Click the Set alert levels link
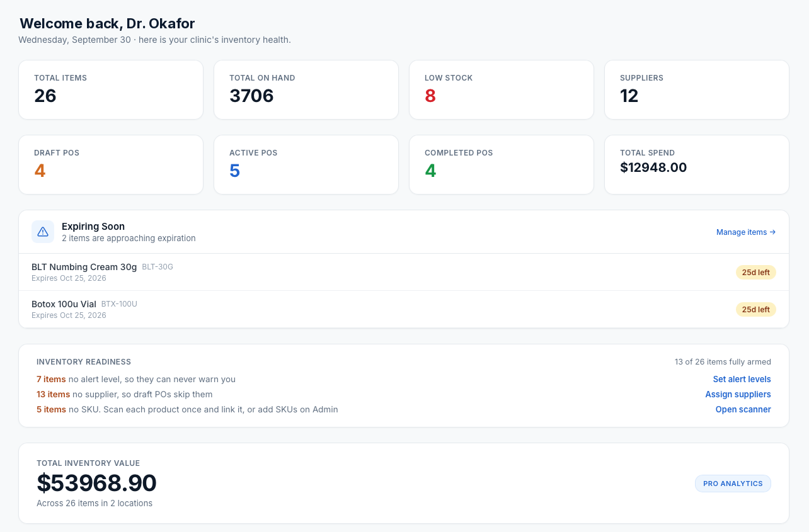The image size is (809, 532). (x=742, y=379)
